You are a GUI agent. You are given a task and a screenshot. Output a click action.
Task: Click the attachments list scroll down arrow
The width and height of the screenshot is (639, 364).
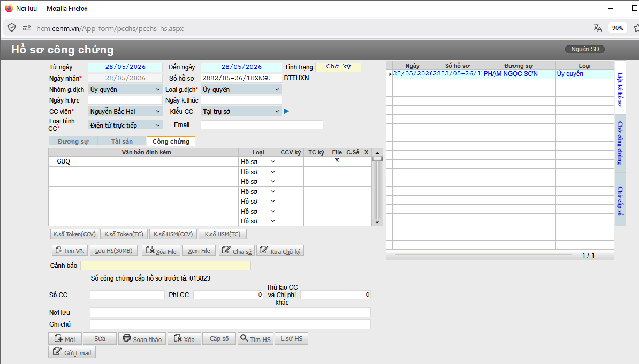377,222
